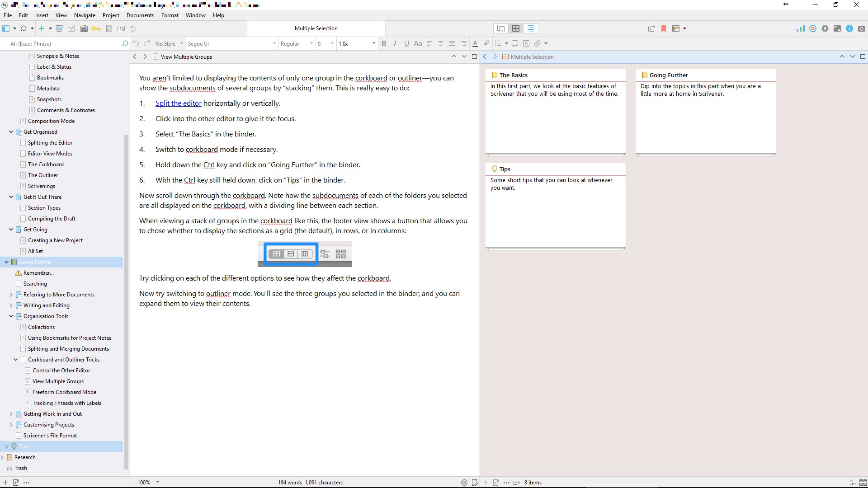The image size is (868, 488).
Task: Open the 1.0x line spacing dropdown
Action: 357,43
